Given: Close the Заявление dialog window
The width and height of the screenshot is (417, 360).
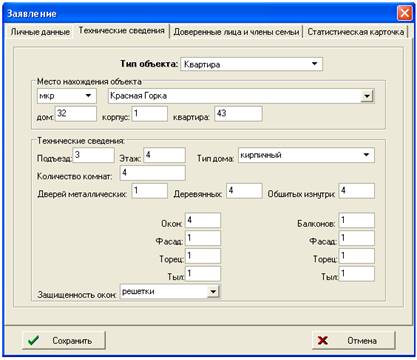Looking at the screenshot, I should pyautogui.click(x=405, y=14).
